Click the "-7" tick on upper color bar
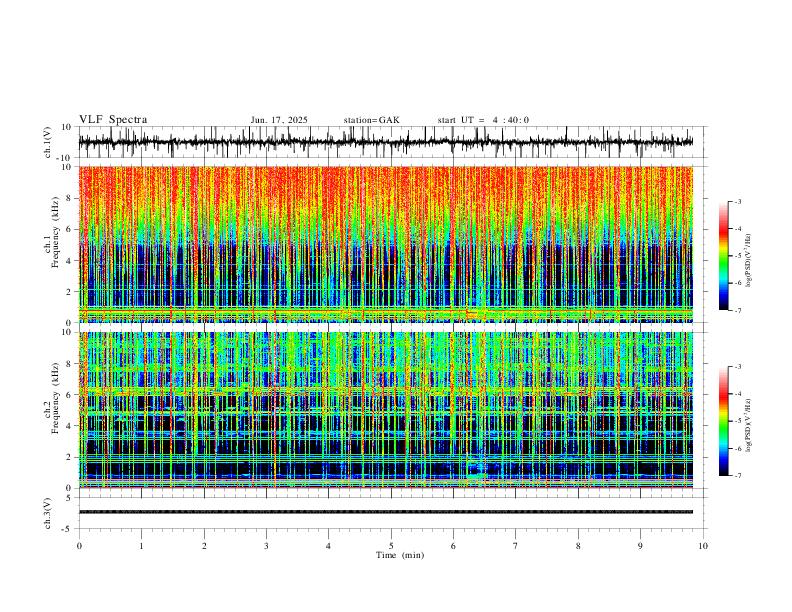Image resolution: width=792 pixels, height=612 pixels. 738,311
